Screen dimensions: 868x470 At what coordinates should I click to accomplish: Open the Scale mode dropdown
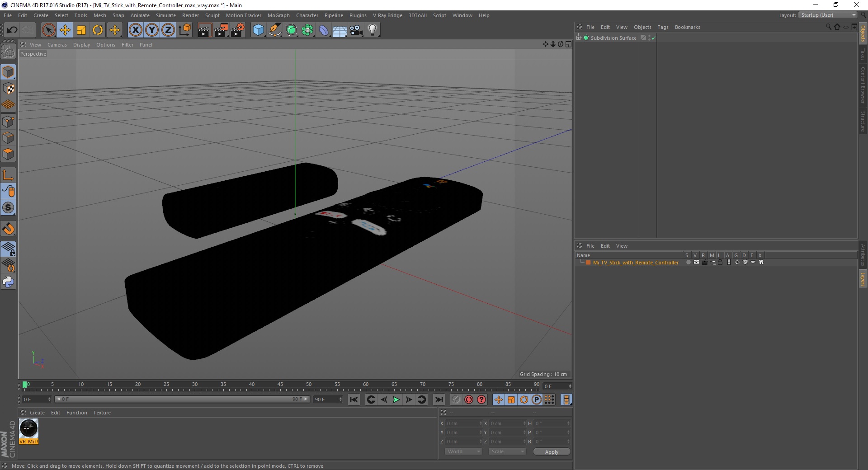coord(507,451)
